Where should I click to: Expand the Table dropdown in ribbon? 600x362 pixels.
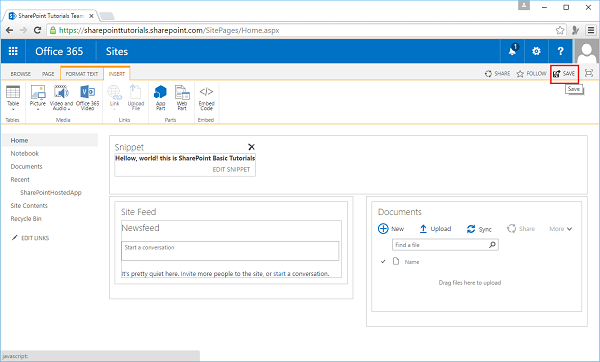tap(13, 109)
